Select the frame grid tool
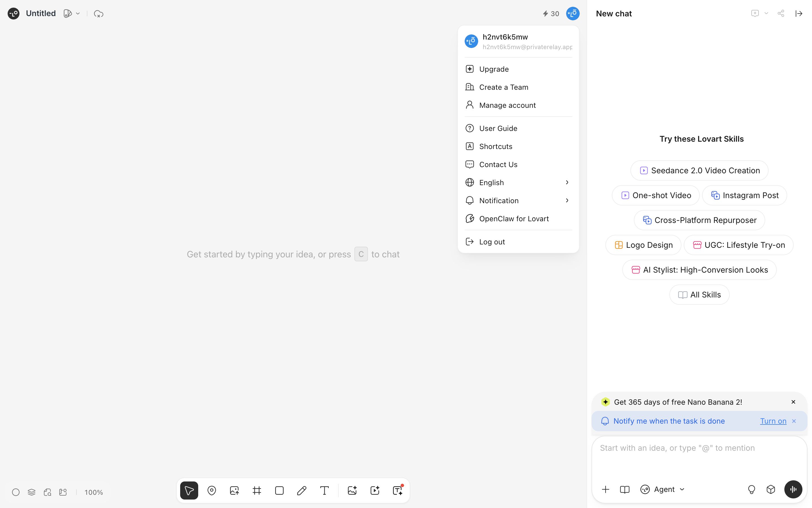This screenshot has width=812, height=508. click(x=257, y=491)
